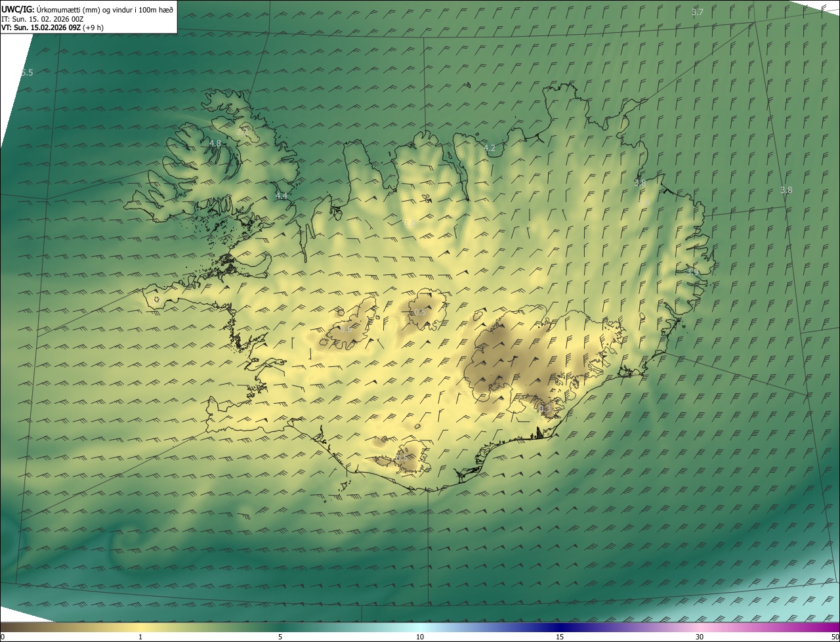Click the 5 tick on the colour scale

(x=280, y=637)
